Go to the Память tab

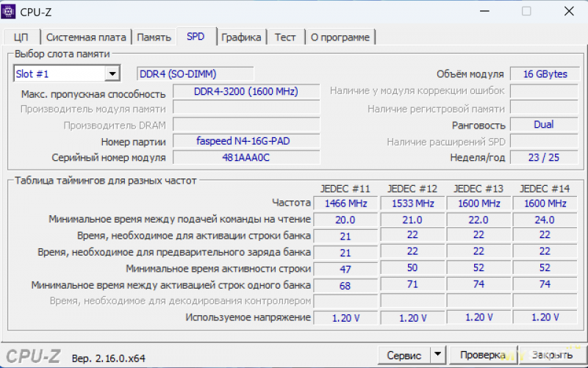[154, 37]
